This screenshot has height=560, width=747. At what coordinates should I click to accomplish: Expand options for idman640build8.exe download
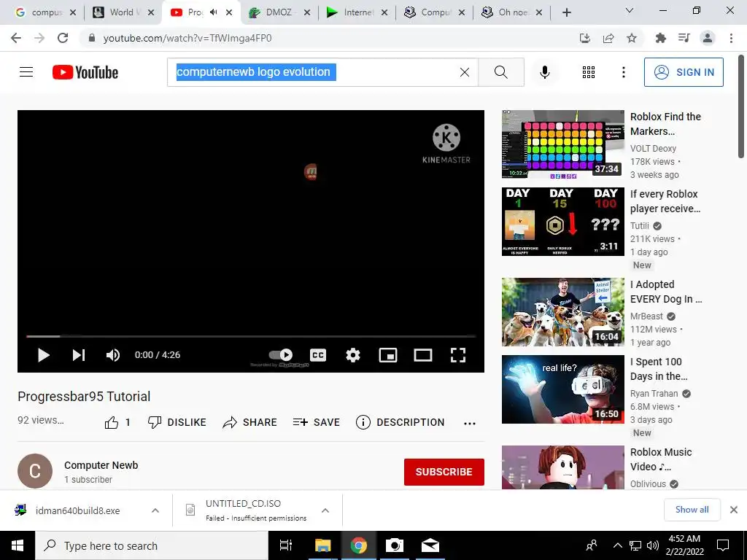(155, 510)
